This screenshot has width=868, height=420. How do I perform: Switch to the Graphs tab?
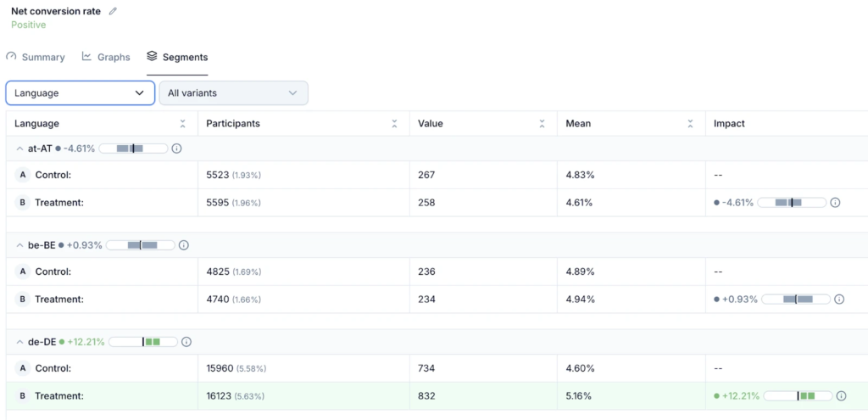point(106,57)
